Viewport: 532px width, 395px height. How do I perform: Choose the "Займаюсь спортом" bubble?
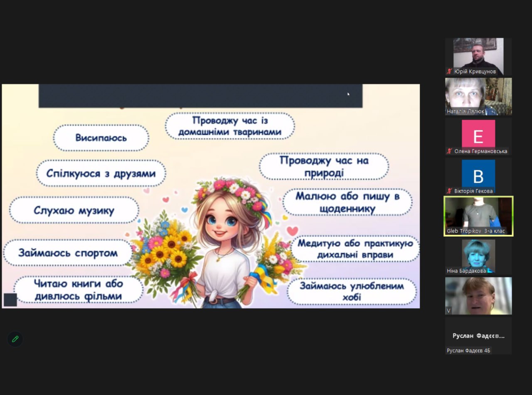[x=68, y=253]
